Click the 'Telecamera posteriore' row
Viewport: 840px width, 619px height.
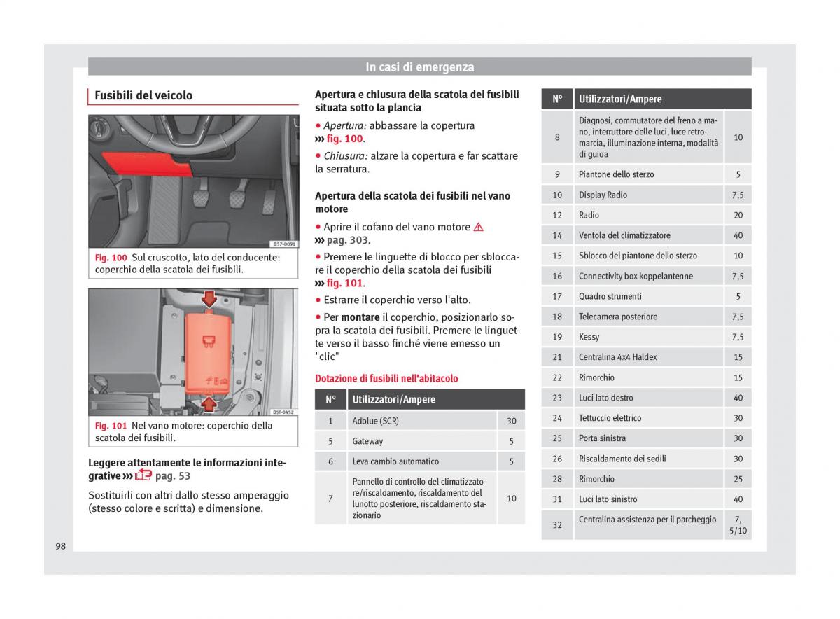pos(646,317)
